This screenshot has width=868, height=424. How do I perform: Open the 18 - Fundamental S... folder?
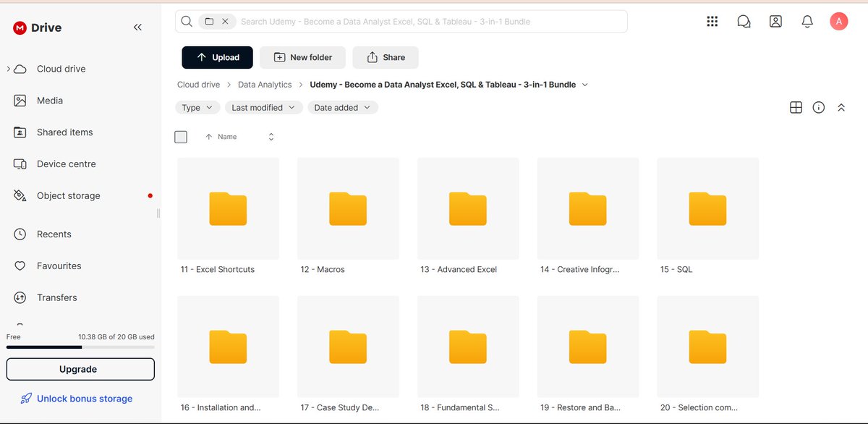(x=468, y=355)
